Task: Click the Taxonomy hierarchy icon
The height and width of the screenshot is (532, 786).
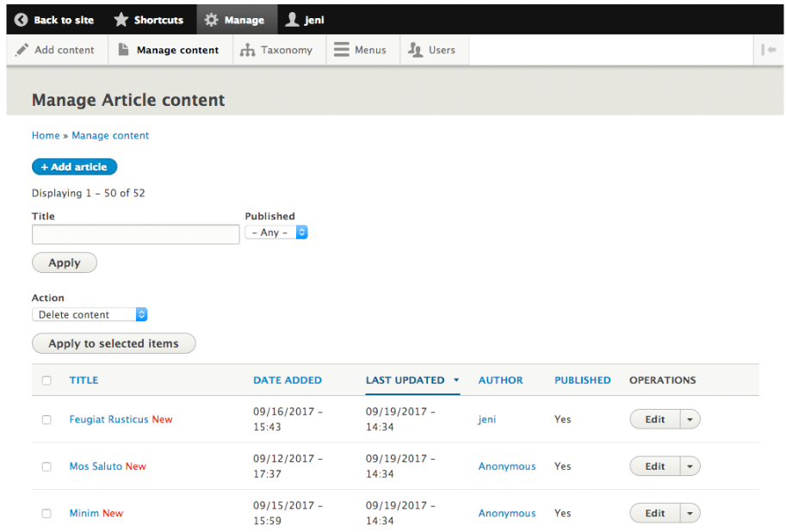Action: click(x=248, y=50)
